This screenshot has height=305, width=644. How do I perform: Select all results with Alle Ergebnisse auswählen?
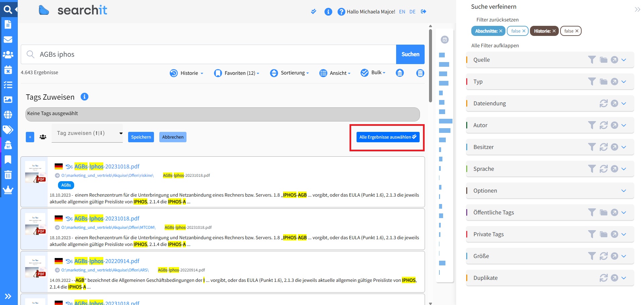tap(387, 137)
